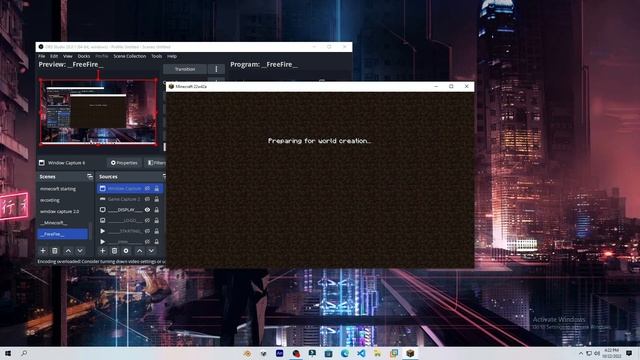This screenshot has width=640, height=360.
Task: Open the Profile menu in OBS
Action: 102,56
